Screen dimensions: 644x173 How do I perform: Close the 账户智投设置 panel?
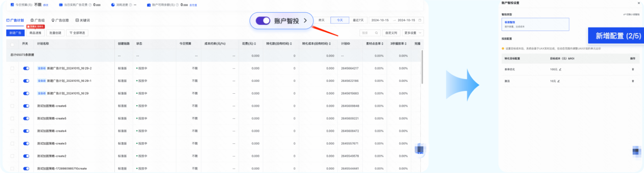[x=639, y=3]
